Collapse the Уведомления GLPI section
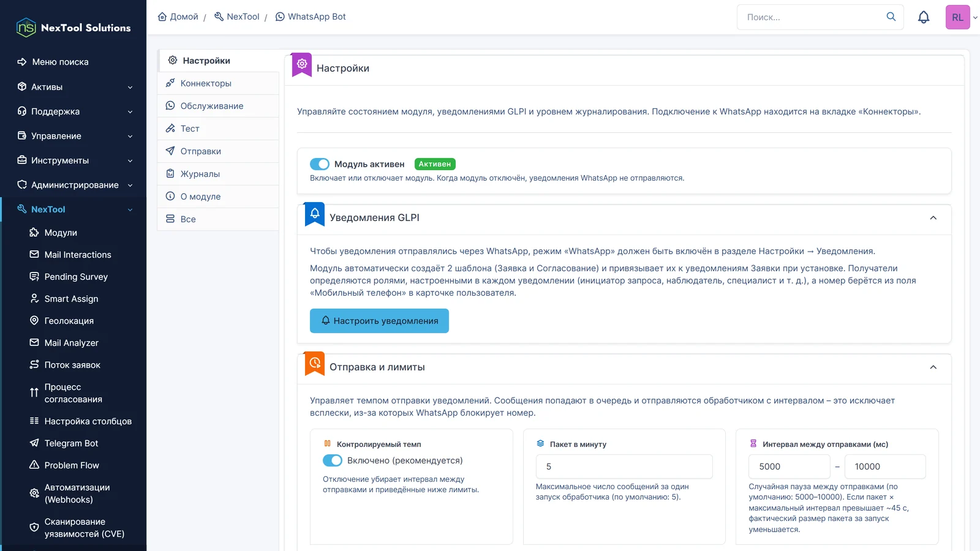 933,218
